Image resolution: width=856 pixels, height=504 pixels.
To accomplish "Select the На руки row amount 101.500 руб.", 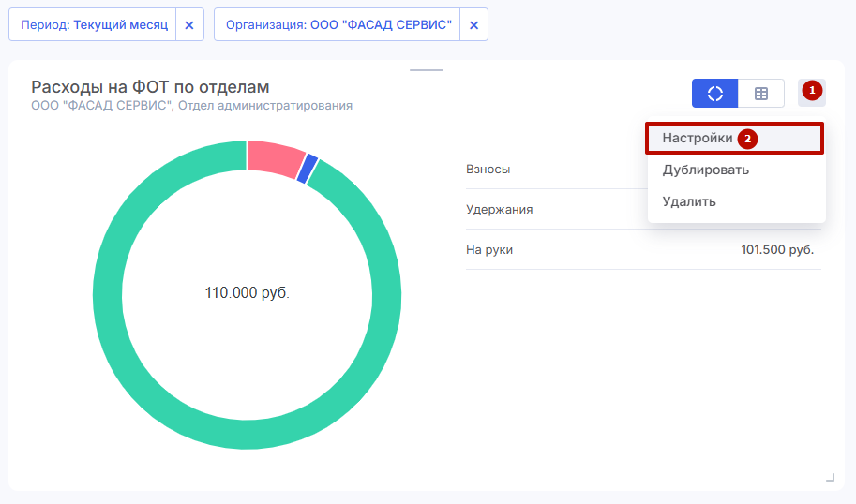I will coord(776,250).
